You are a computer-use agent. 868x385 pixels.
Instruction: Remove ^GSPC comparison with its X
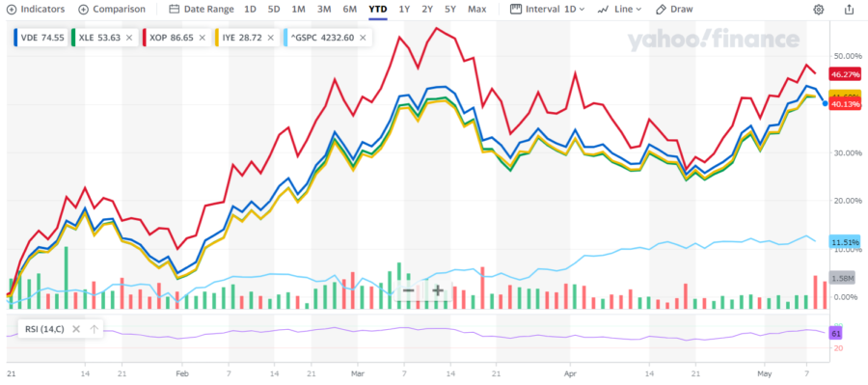[x=363, y=38]
